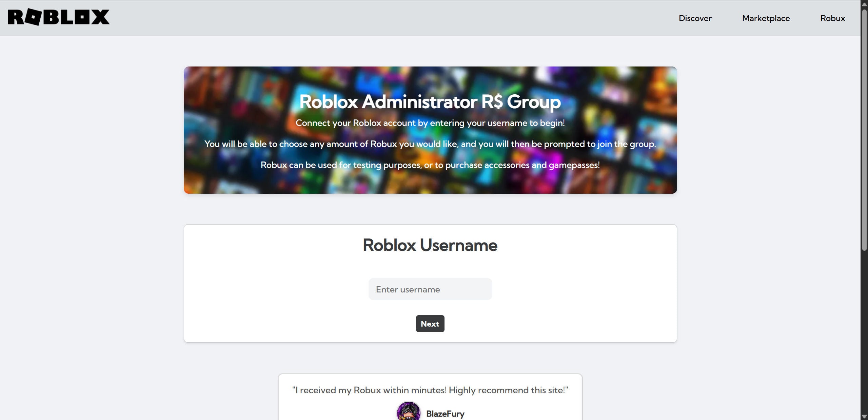This screenshot has width=868, height=420.
Task: Open the Robux navigation link
Action: (x=833, y=18)
